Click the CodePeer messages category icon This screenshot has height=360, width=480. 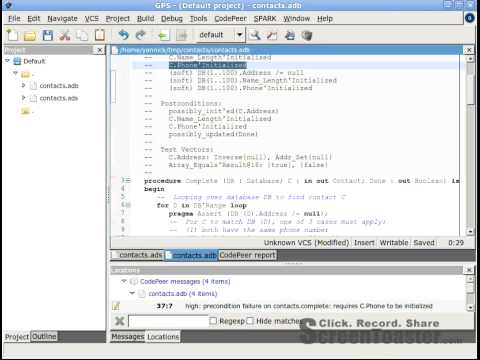(x=134, y=281)
